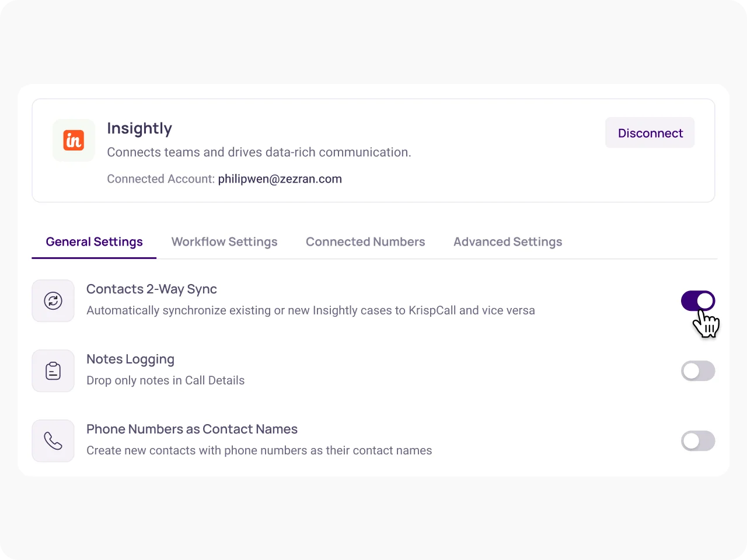
Task: Turn on Phone Numbers as Contact Names
Action: pyautogui.click(x=698, y=441)
